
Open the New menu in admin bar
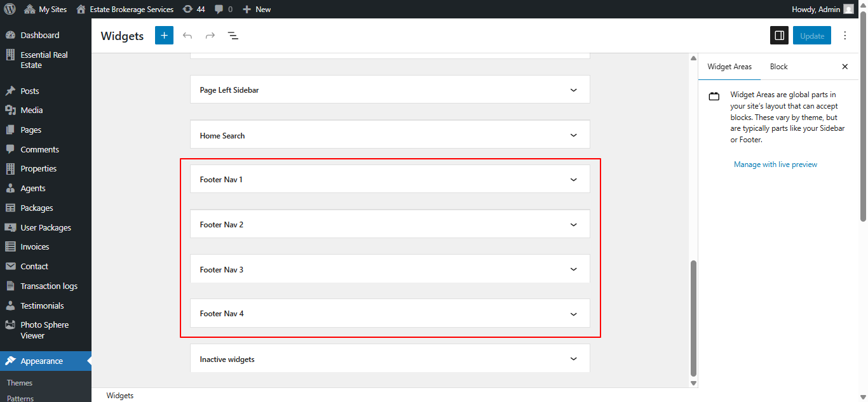coord(257,9)
